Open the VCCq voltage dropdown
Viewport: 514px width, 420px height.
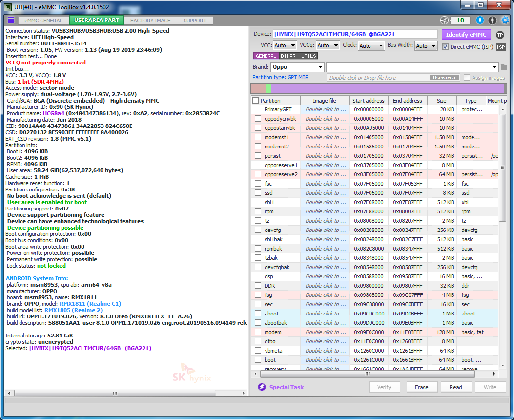pyautogui.click(x=328, y=45)
